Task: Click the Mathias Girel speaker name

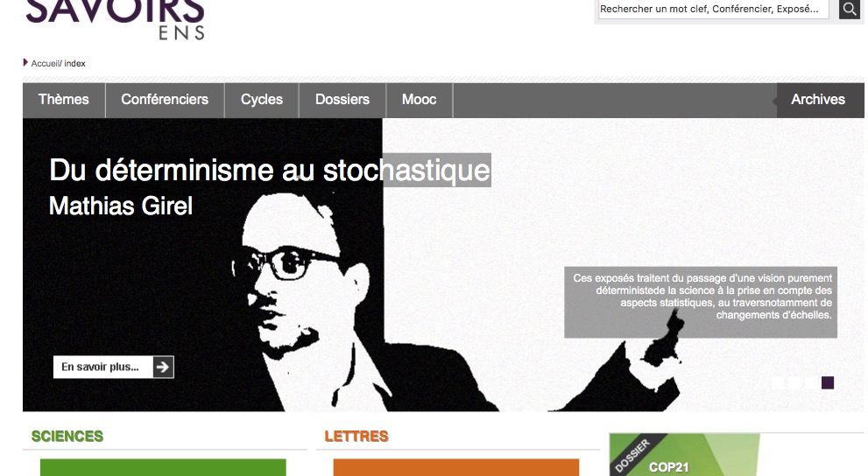Action: pyautogui.click(x=121, y=206)
